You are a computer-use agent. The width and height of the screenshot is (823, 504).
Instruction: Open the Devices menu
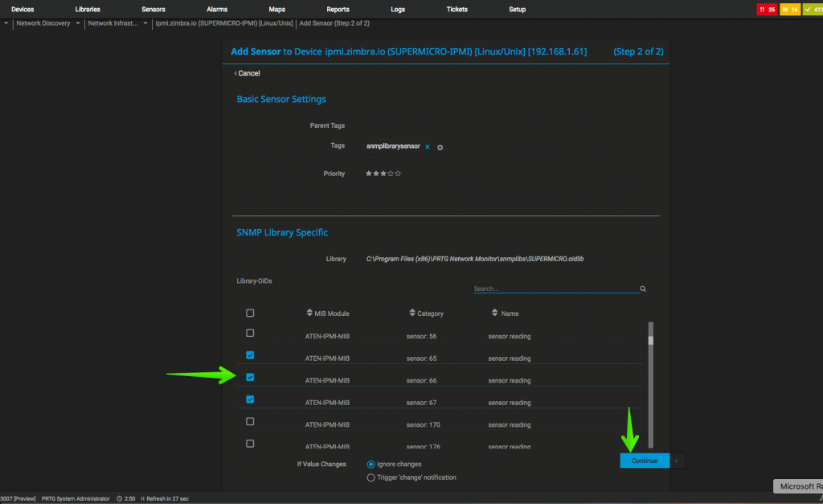point(22,10)
